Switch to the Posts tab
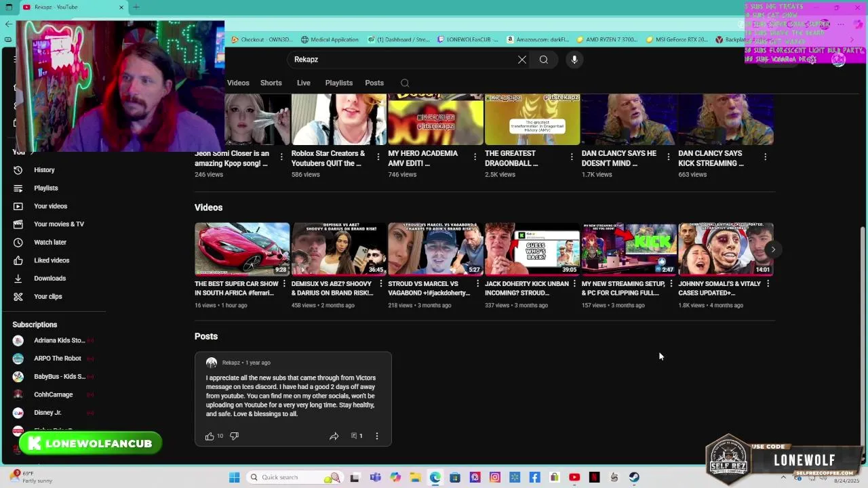 point(374,83)
